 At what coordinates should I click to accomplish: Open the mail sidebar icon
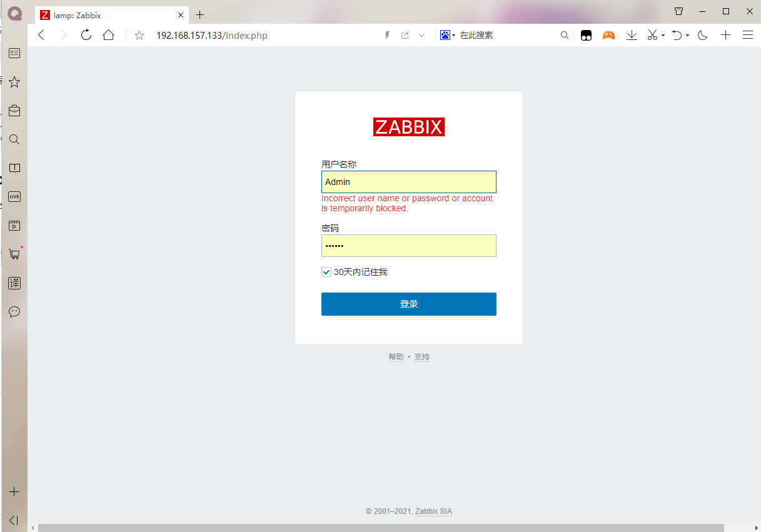(x=14, y=111)
